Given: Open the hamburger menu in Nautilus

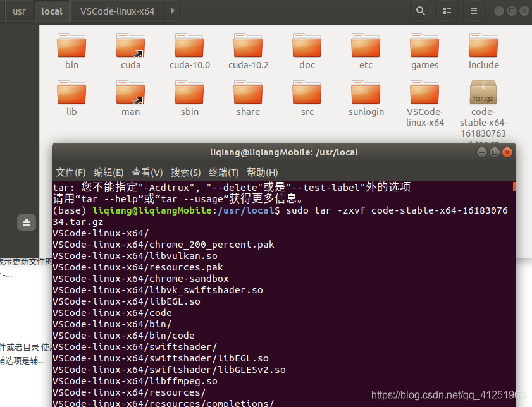Looking at the screenshot, I should [x=473, y=11].
